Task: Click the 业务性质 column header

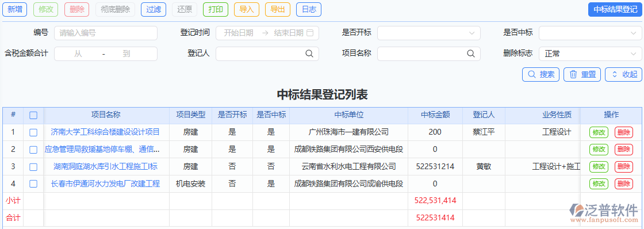Action: coord(557,115)
